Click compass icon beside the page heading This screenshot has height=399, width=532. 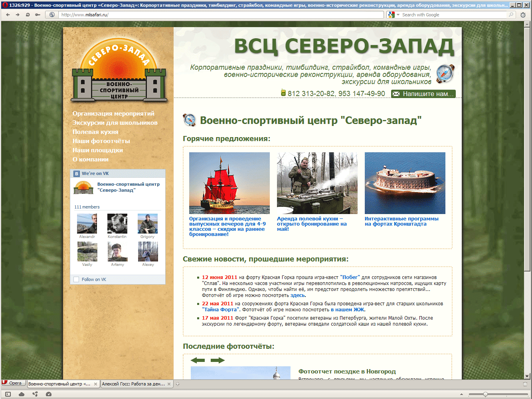pyautogui.click(x=190, y=120)
